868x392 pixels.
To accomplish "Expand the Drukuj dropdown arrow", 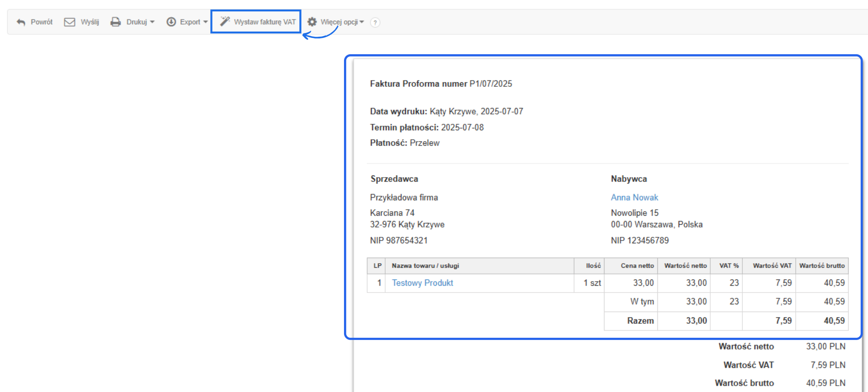I will (x=152, y=22).
